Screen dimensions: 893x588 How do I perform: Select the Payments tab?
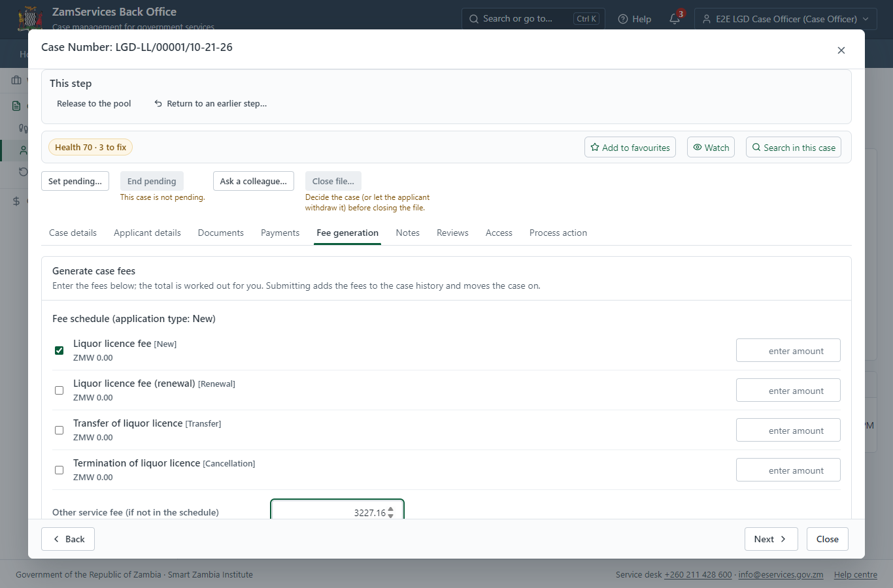click(280, 233)
